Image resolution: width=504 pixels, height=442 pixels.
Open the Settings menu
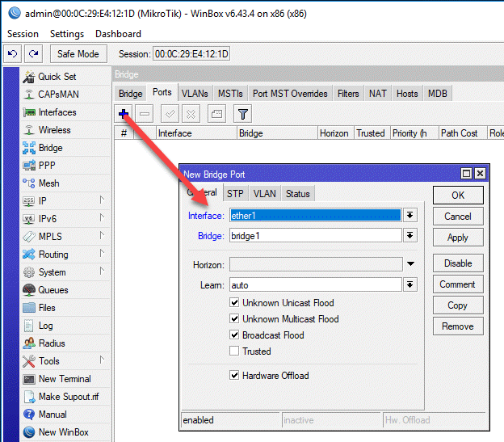tap(67, 34)
